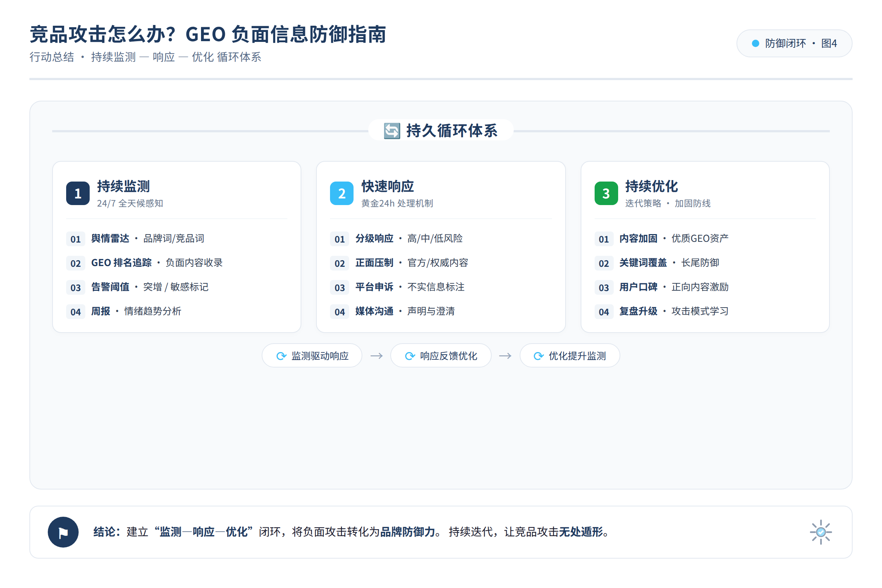Click the 02 number tag beside 正面压制
The image size is (882, 588).
[339, 263]
